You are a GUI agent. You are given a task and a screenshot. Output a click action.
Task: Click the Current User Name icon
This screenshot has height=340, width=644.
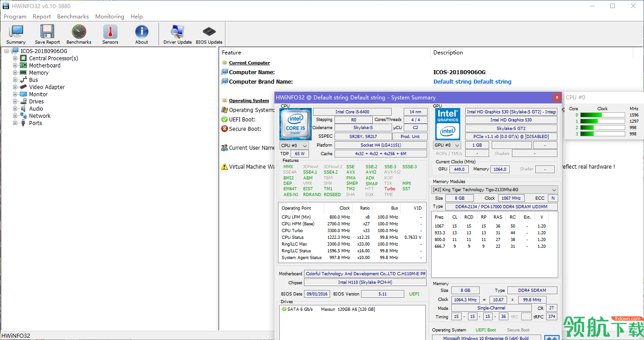(225, 148)
